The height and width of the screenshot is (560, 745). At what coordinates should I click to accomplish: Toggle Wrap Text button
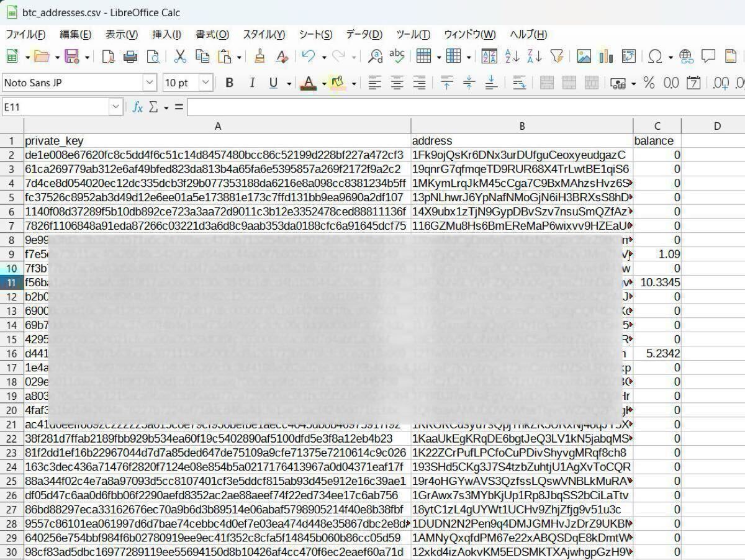pos(520,83)
